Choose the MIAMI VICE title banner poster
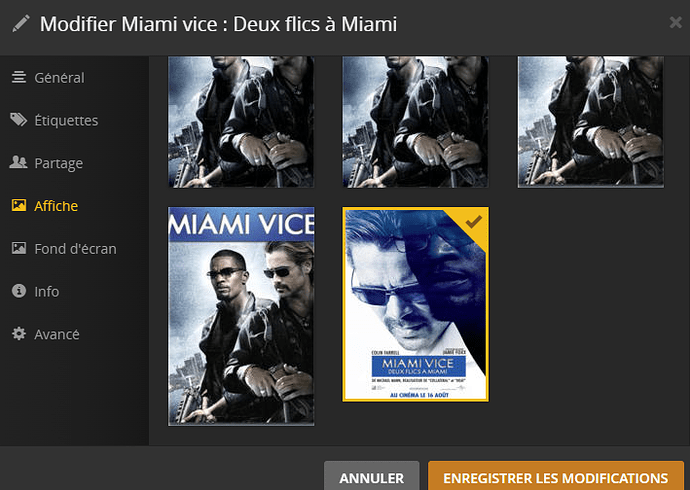The image size is (690, 490). tap(241, 316)
